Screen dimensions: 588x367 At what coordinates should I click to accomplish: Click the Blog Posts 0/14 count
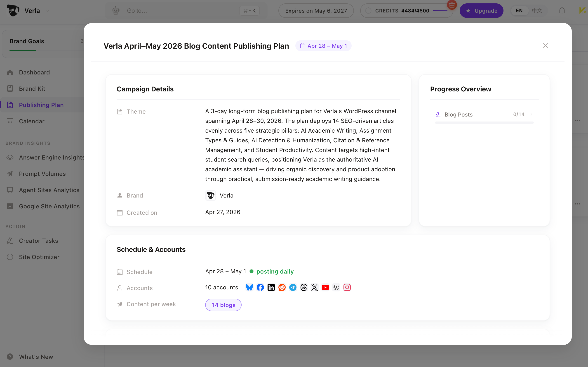click(519, 114)
